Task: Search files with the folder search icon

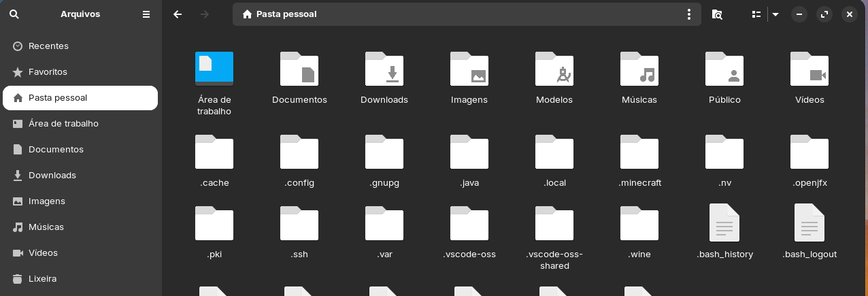Action: 717,14
